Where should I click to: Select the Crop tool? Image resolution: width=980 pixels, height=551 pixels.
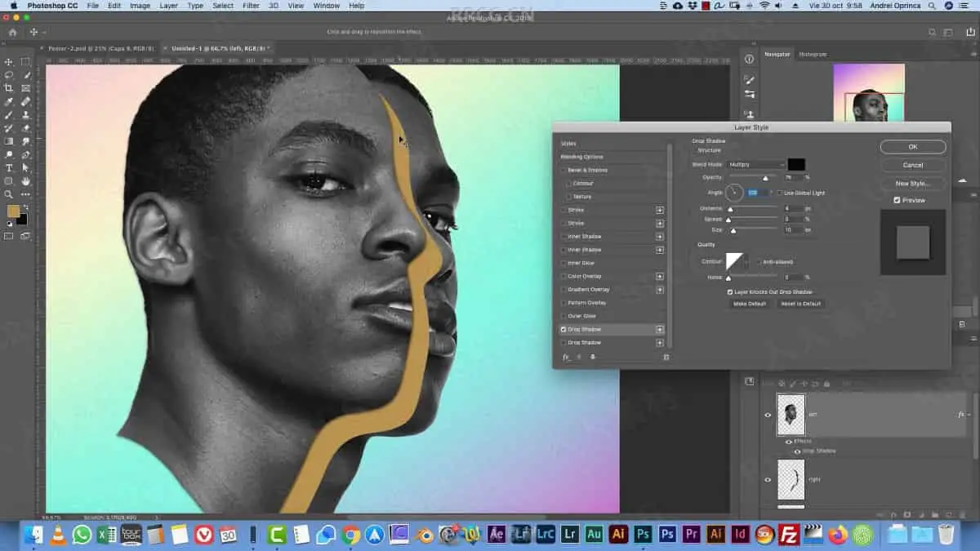click(9, 88)
